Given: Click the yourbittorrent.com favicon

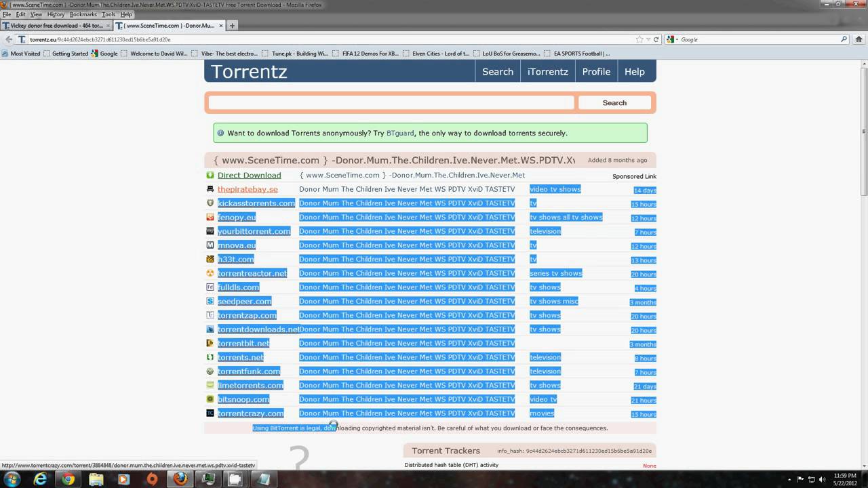Looking at the screenshot, I should (210, 231).
